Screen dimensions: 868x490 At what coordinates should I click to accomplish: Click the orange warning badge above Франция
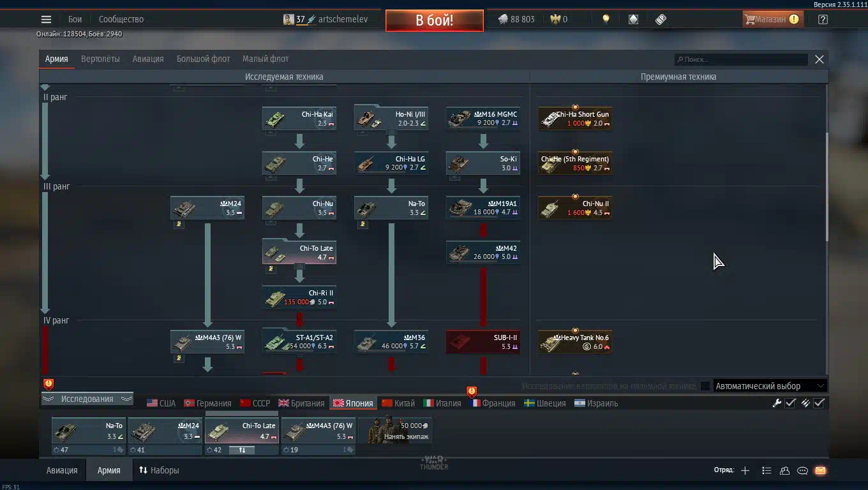(472, 391)
